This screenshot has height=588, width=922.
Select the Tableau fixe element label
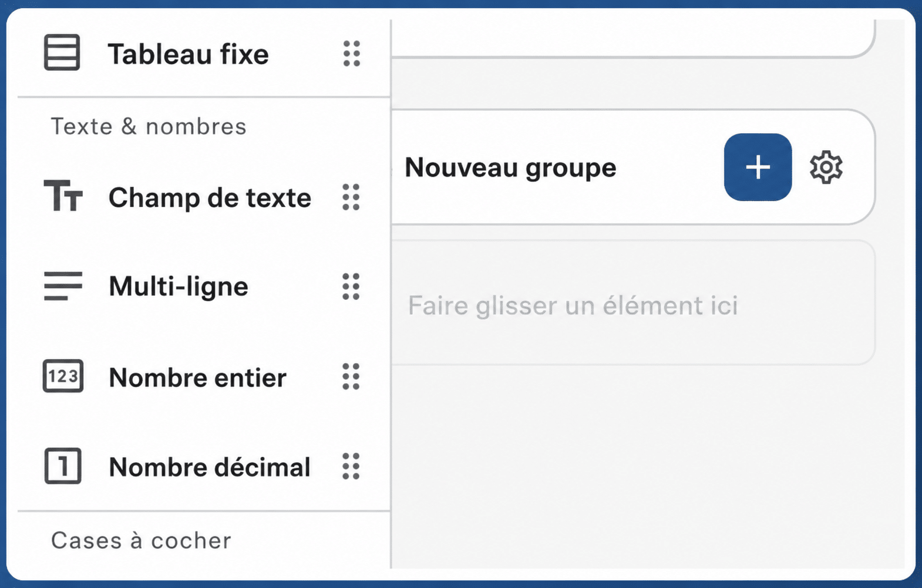(188, 54)
